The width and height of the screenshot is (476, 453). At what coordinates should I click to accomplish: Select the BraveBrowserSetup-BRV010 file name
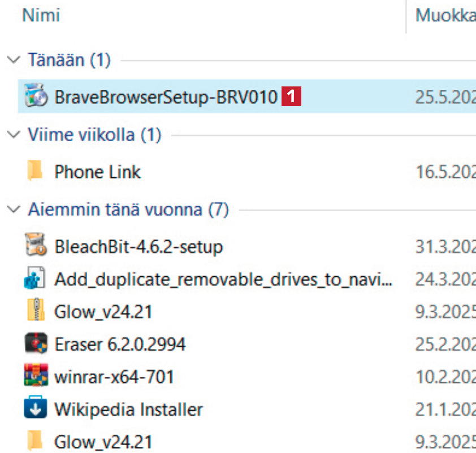(x=166, y=97)
